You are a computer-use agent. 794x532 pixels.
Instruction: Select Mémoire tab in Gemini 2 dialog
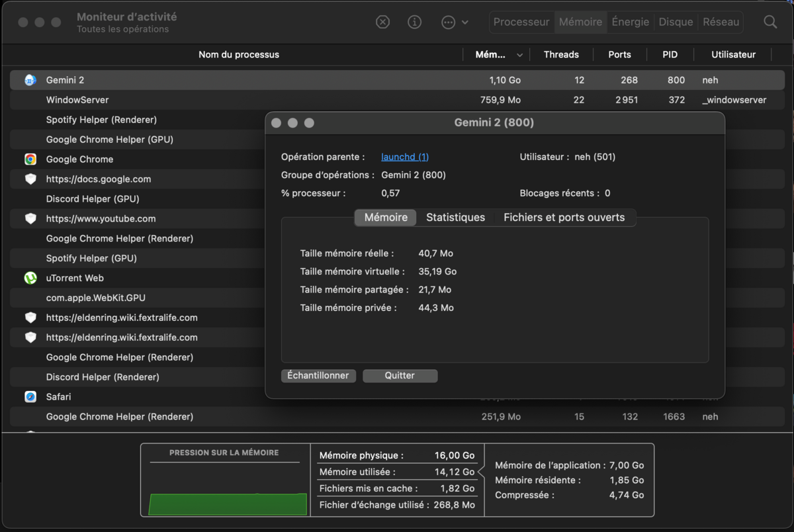click(x=386, y=217)
